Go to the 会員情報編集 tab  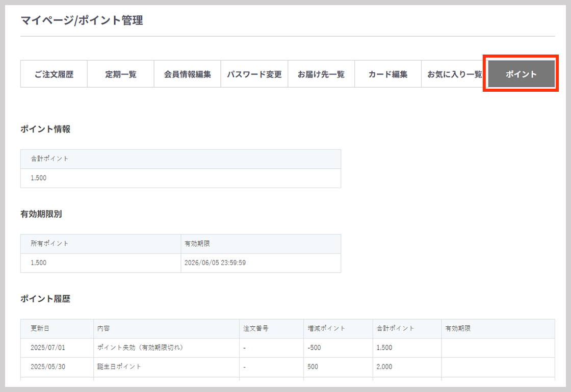click(x=187, y=74)
